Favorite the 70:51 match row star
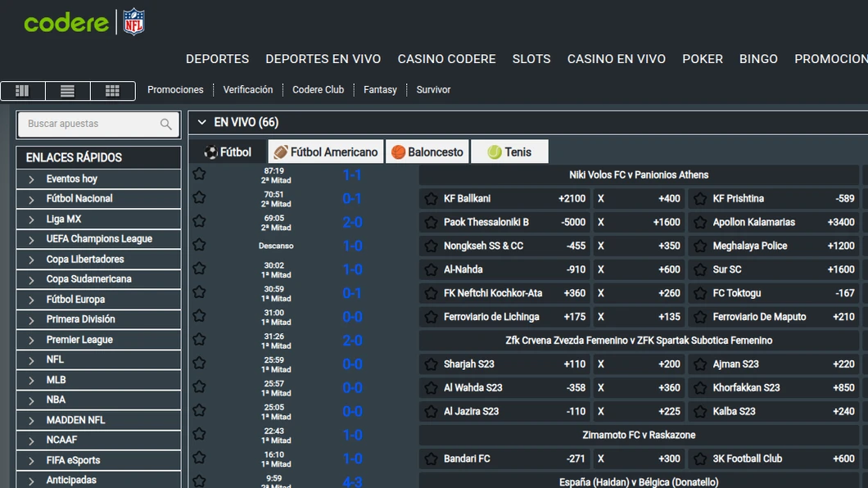The image size is (868, 488). 199,197
